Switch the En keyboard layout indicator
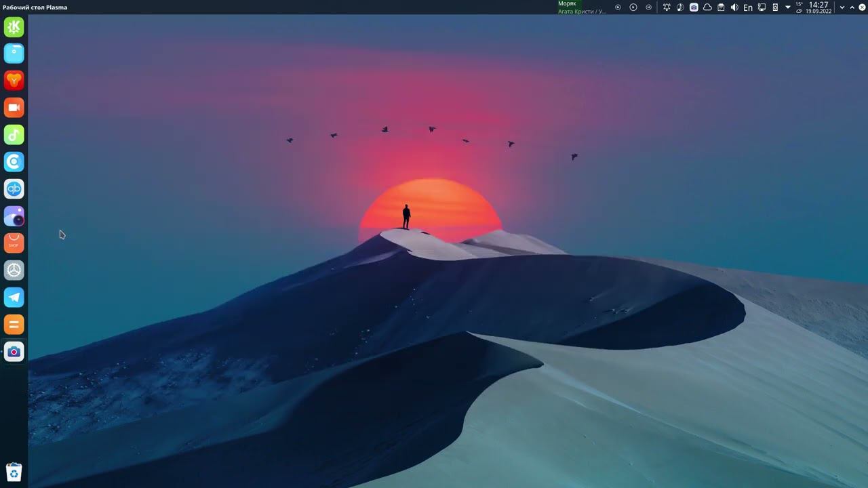This screenshot has width=868, height=488. (748, 7)
